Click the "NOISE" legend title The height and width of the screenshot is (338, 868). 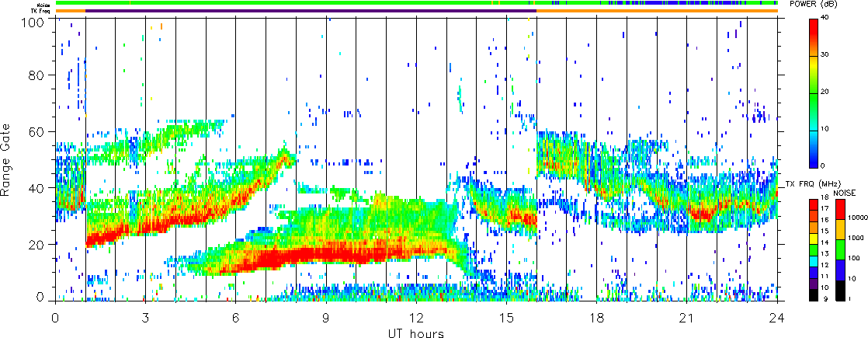click(844, 193)
